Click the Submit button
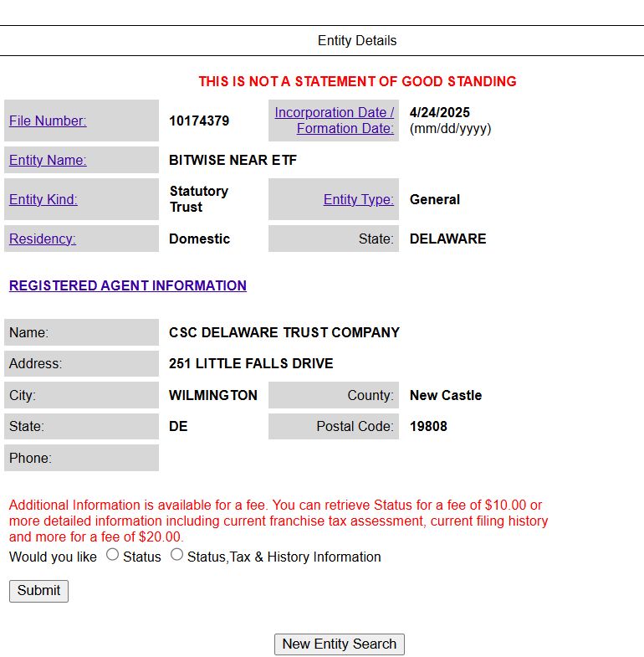644x657 pixels. pyautogui.click(x=38, y=591)
